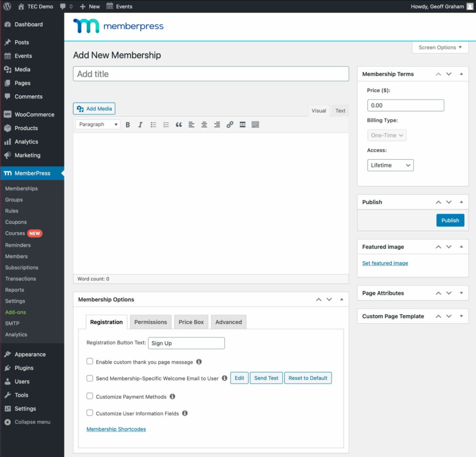Screen dimensions: 476x457
Task: Open Memberships submenu item
Action: pos(22,189)
